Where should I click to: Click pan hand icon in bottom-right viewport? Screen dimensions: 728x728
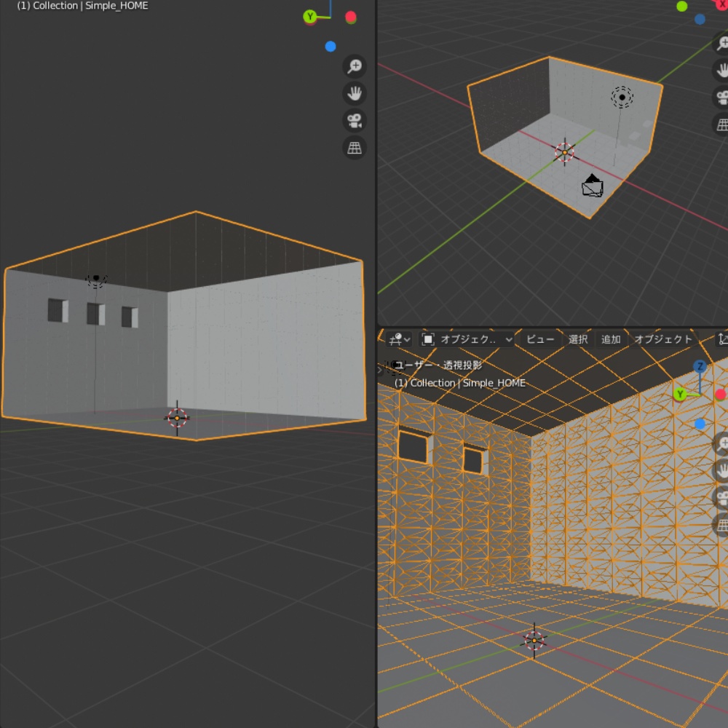722,471
